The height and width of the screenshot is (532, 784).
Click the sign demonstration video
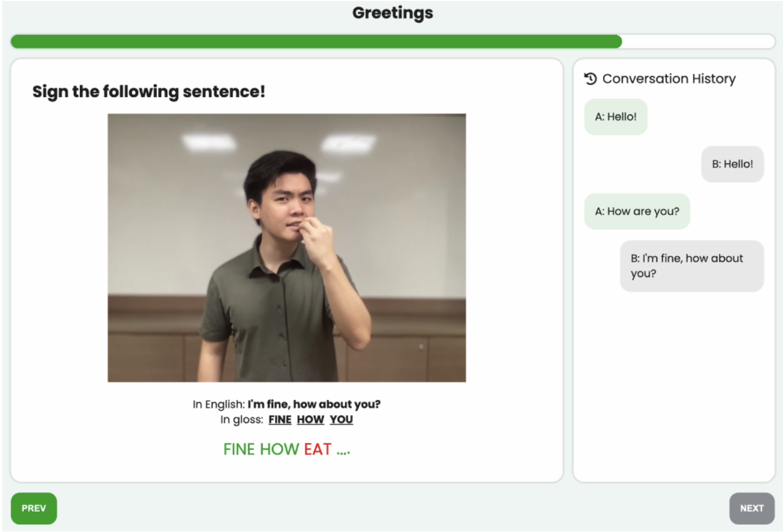[x=287, y=248]
